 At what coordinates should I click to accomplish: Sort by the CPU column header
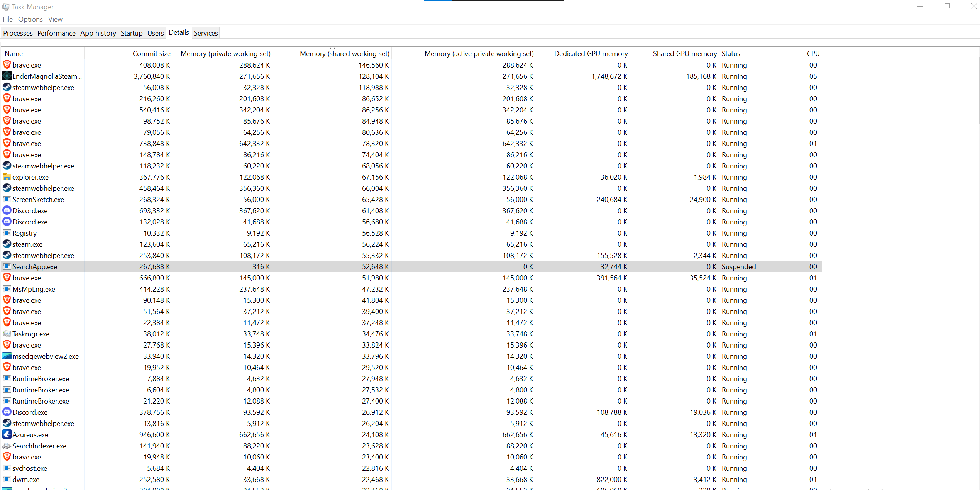pos(812,54)
